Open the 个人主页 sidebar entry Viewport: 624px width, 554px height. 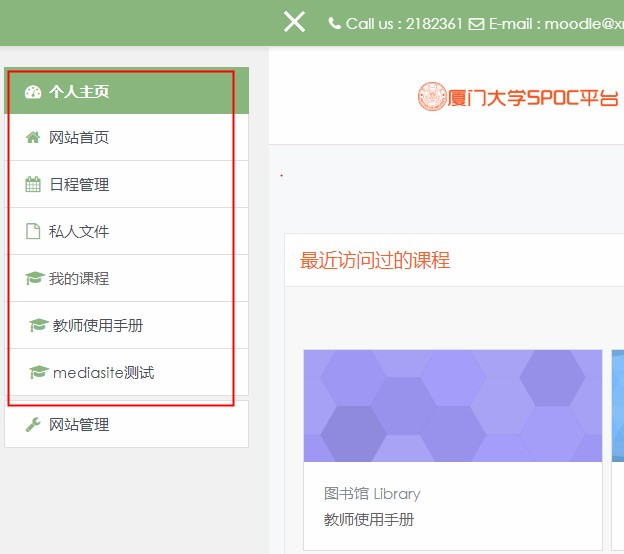[79, 92]
